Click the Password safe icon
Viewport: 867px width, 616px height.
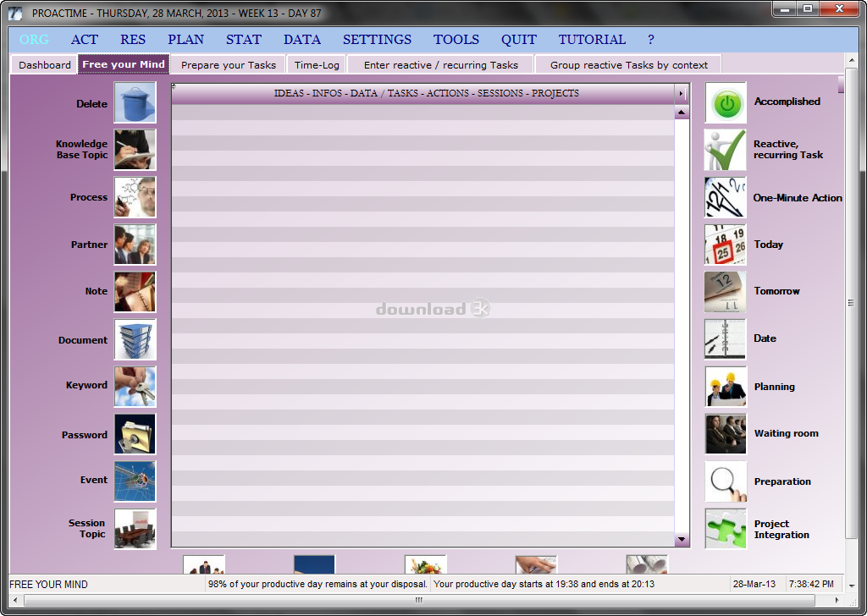pos(135,434)
